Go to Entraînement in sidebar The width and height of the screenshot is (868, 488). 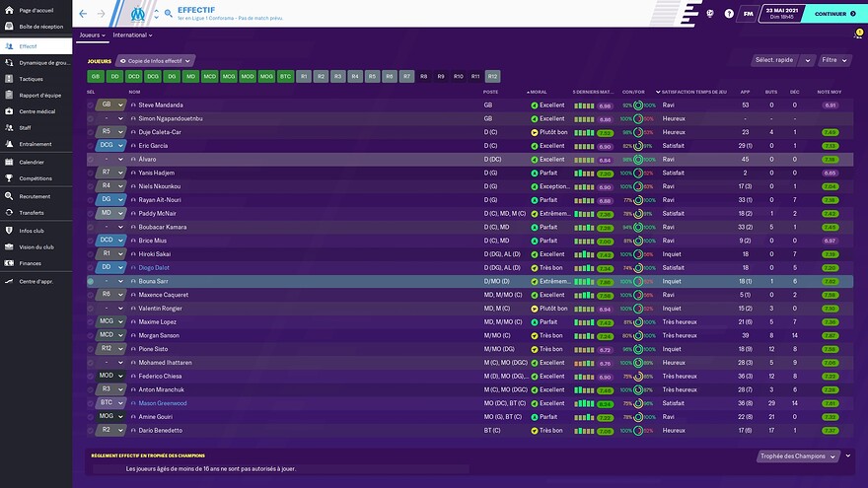tap(35, 144)
